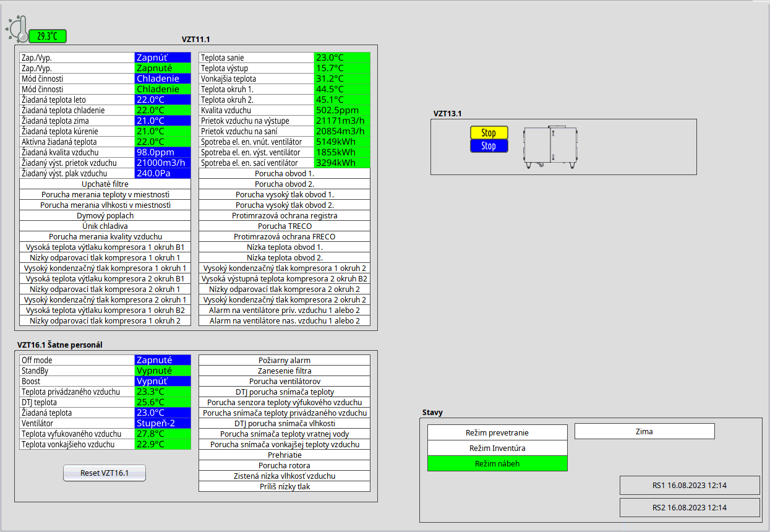Select the Režim prevetranie status box
This screenshot has width=770, height=532.
coord(497,432)
